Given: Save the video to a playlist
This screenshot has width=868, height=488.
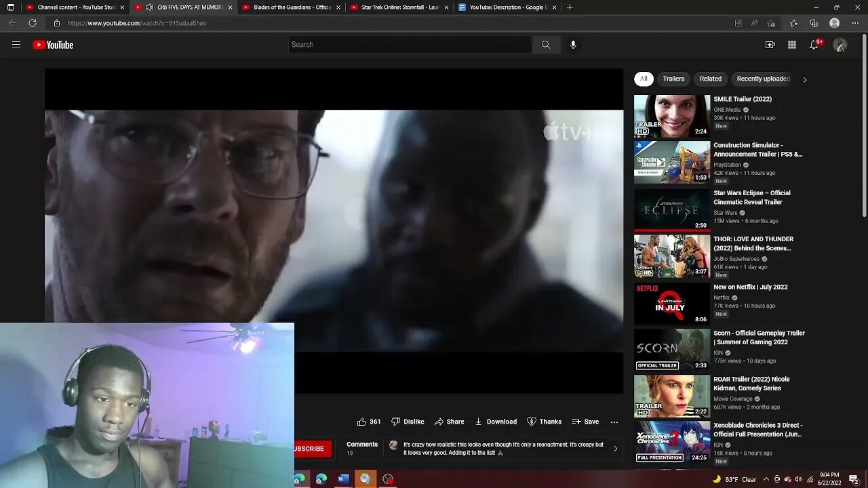Looking at the screenshot, I should (x=585, y=422).
